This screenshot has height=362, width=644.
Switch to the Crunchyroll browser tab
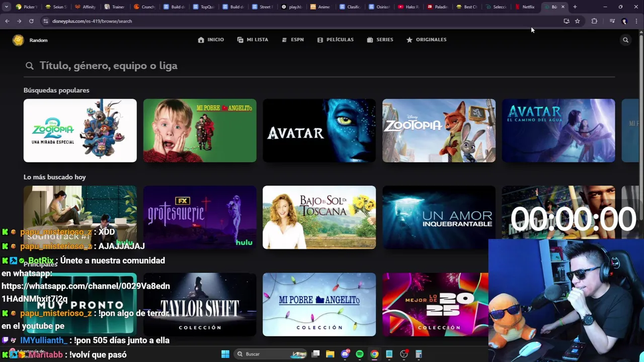point(144,7)
